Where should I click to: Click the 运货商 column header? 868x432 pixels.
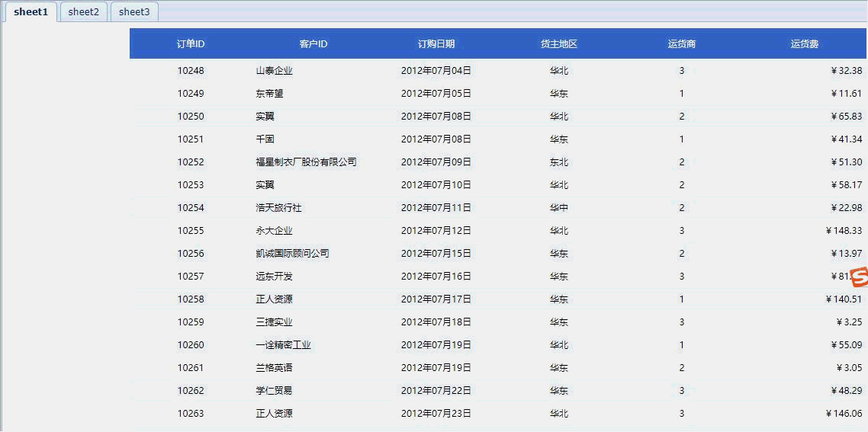(x=681, y=44)
